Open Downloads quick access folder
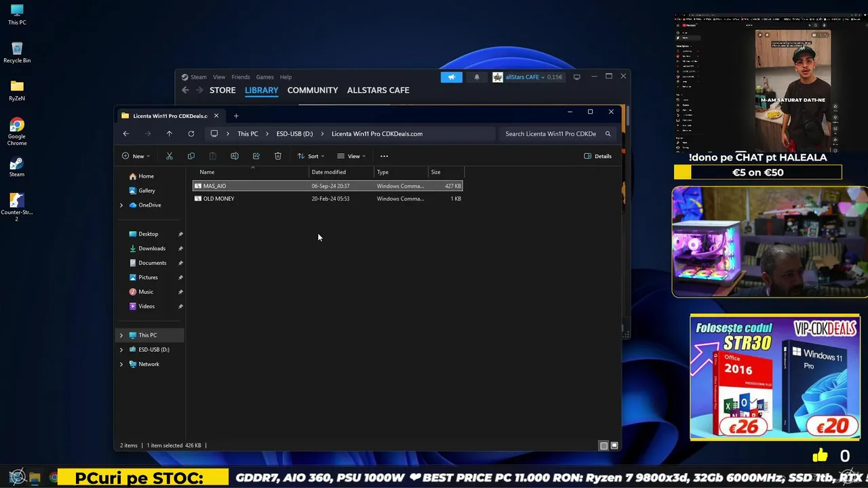The height and width of the screenshot is (488, 868). coord(152,249)
